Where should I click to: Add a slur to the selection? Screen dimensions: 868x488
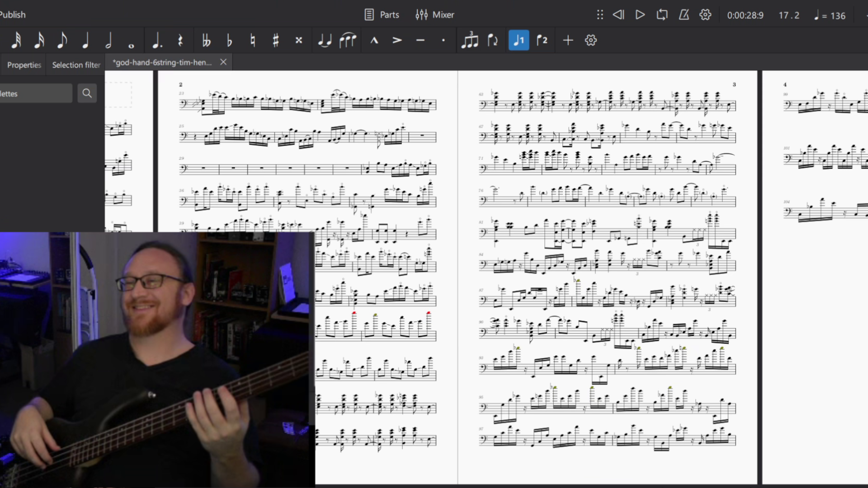pyautogui.click(x=347, y=41)
